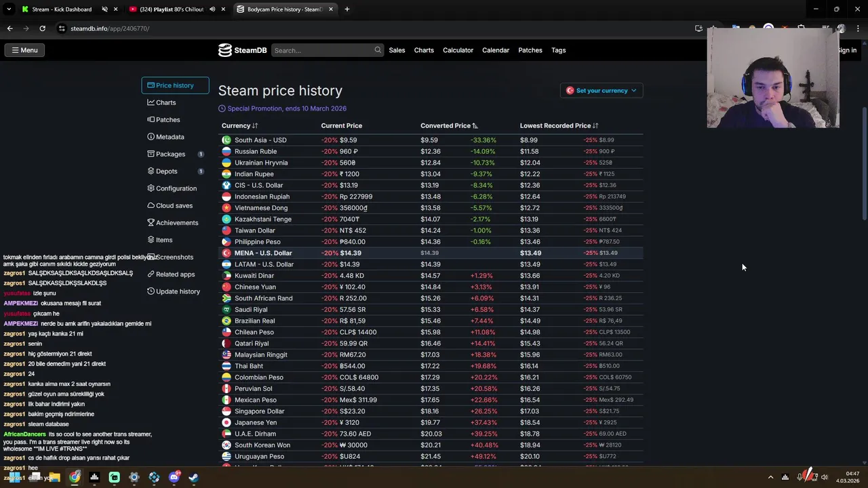Open the Set your currency dropdown
The height and width of the screenshot is (488, 868).
[601, 90]
